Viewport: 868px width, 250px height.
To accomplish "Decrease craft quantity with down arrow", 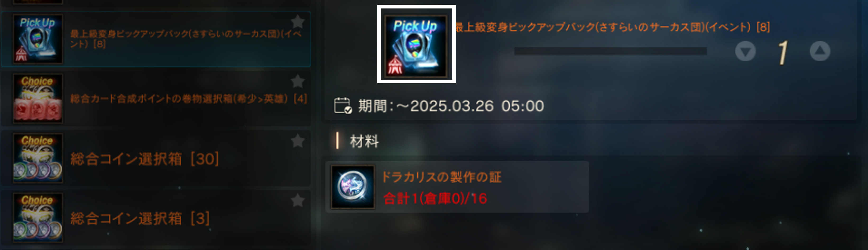I will pyautogui.click(x=745, y=51).
